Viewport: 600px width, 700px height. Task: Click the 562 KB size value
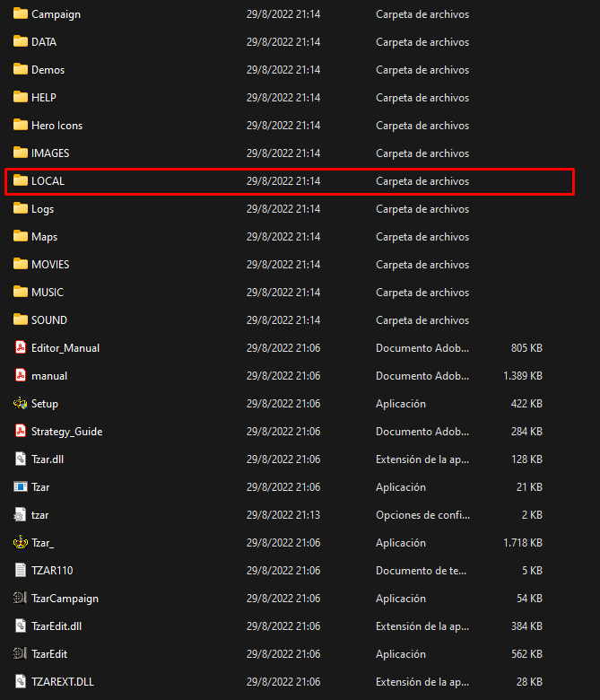526,654
